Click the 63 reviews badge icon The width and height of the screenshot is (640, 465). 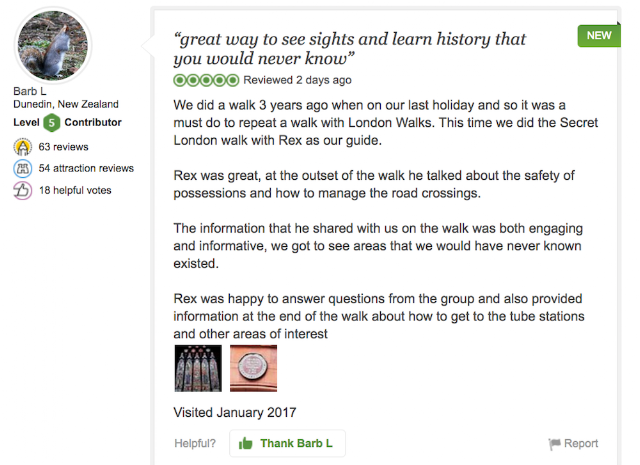[x=22, y=147]
